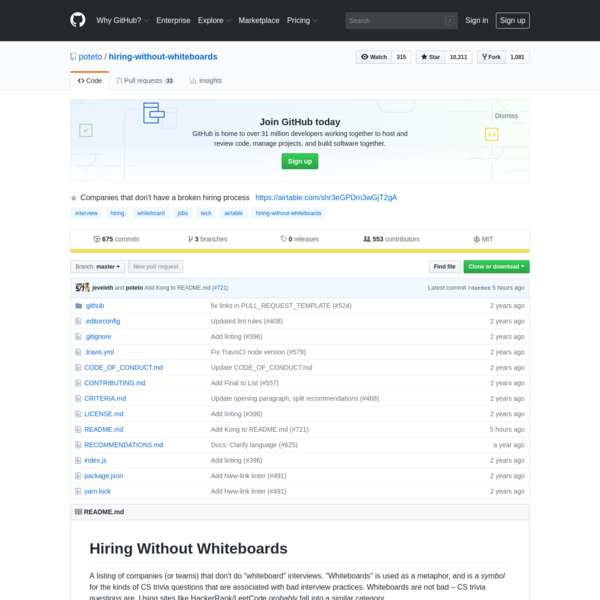This screenshot has width=600, height=600.
Task: Click green Sign up button in banner
Action: (300, 161)
